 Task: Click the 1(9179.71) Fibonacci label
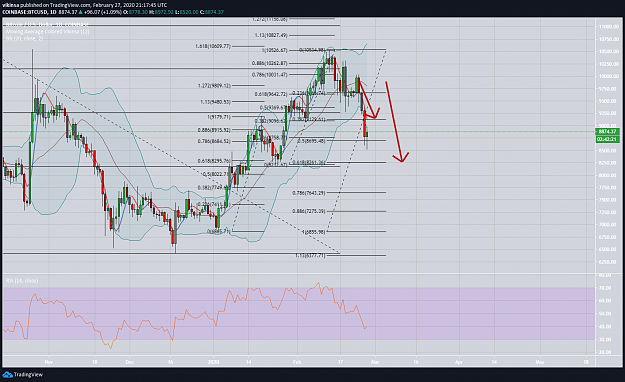219,117
